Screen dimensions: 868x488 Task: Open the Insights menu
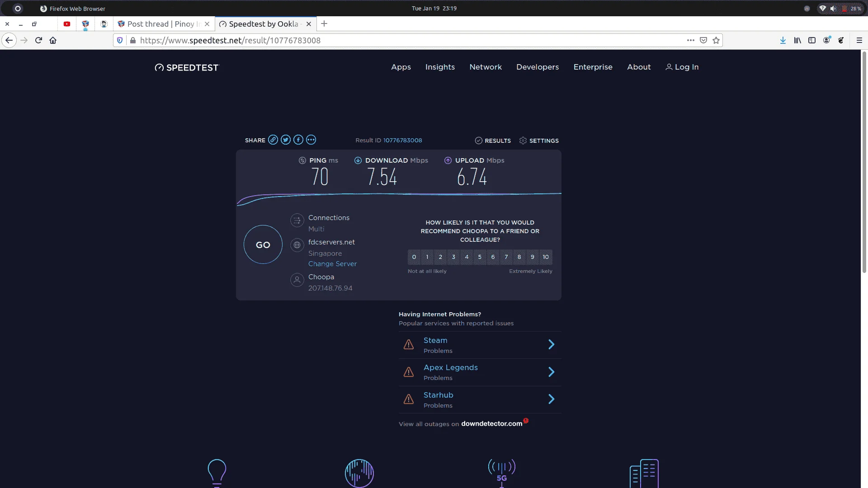point(440,67)
